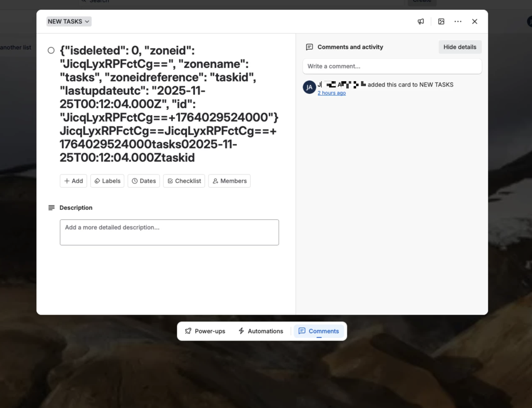
Task: Open the Dates picker
Action: (143, 181)
